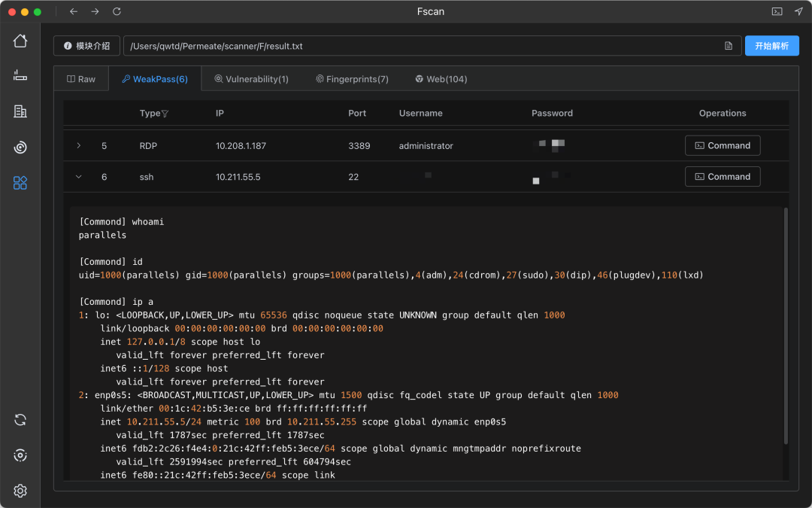Click the Type column filter icon
Image resolution: width=812 pixels, height=508 pixels.
pos(165,114)
